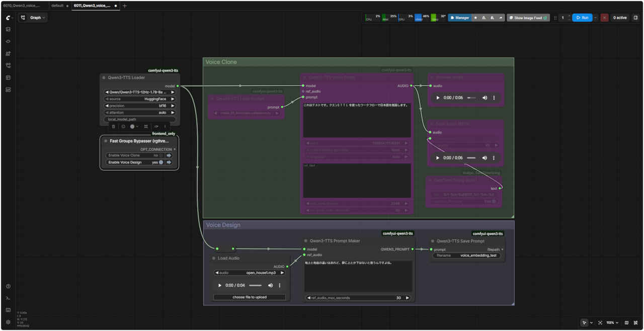Collapse the Qwen3-TTS Save Prompt node
This screenshot has height=331, width=644.
click(x=432, y=241)
